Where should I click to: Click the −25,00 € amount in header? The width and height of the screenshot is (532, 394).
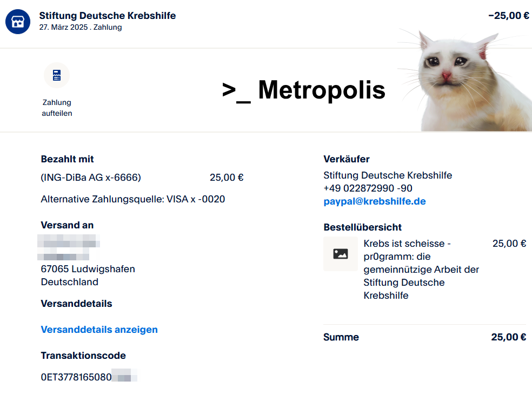[x=508, y=16]
